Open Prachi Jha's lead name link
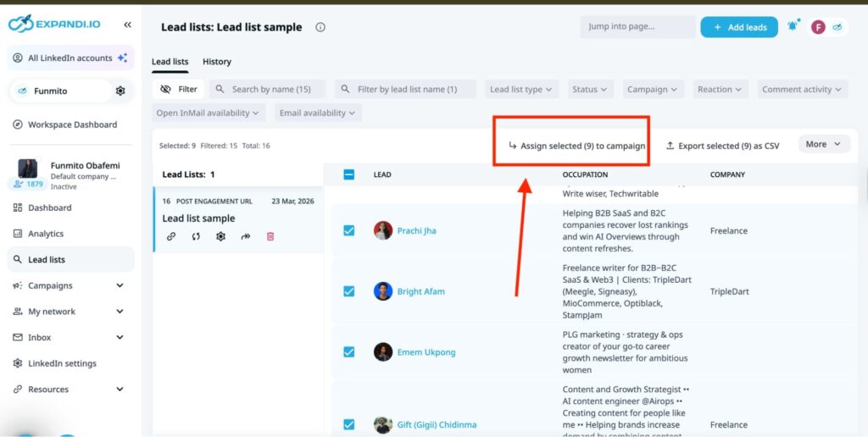The width and height of the screenshot is (868, 437). tap(417, 230)
